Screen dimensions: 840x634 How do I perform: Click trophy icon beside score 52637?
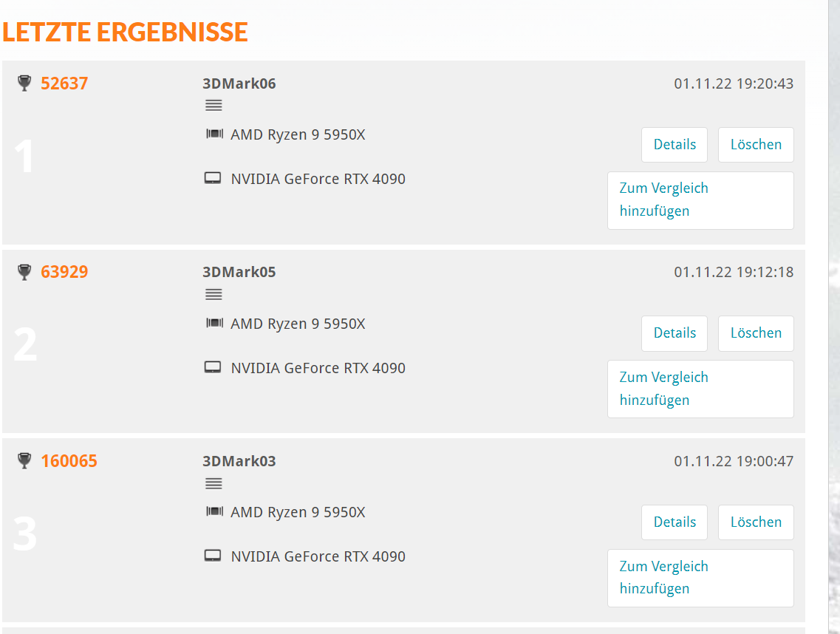click(x=24, y=83)
